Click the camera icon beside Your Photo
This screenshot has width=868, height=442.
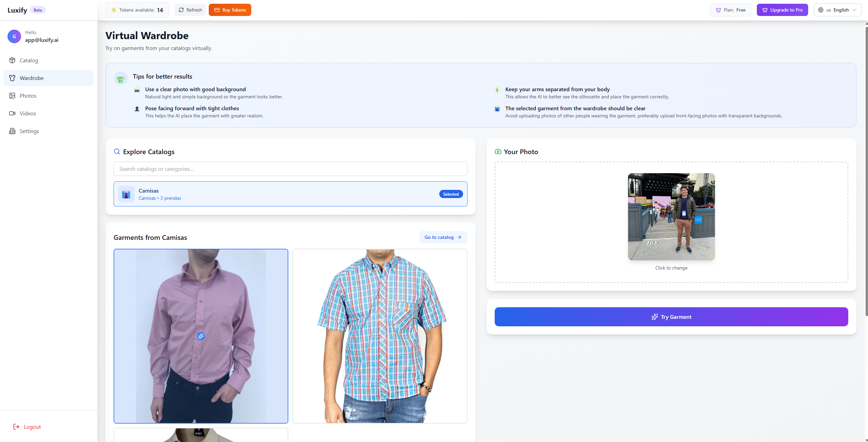pos(498,152)
